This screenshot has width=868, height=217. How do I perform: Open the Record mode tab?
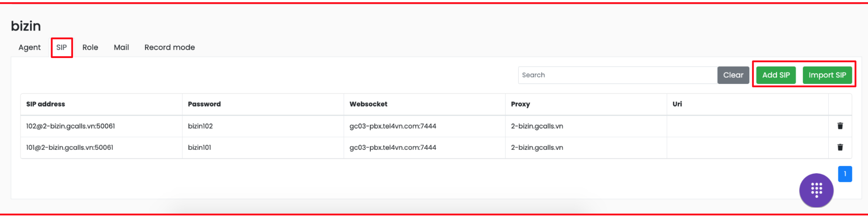[x=169, y=47]
